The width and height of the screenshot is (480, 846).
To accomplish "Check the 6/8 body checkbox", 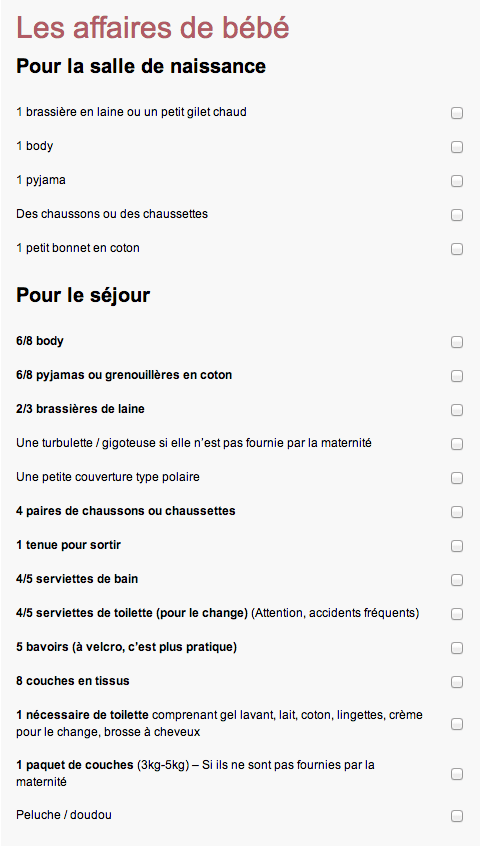I will [457, 342].
